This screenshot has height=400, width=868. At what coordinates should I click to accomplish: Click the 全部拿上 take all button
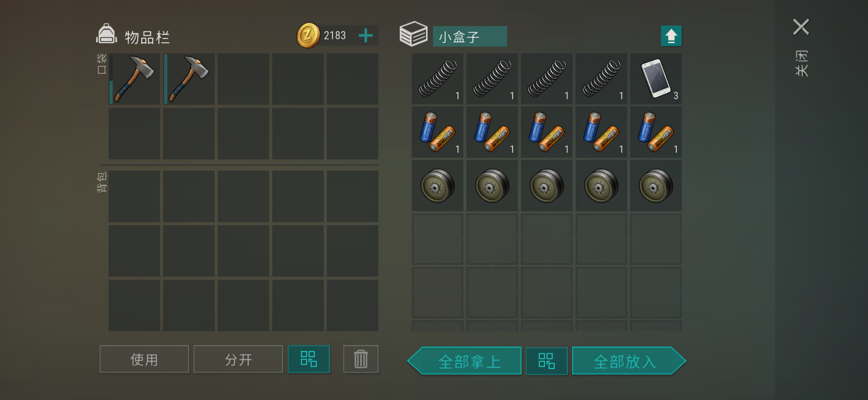click(465, 361)
